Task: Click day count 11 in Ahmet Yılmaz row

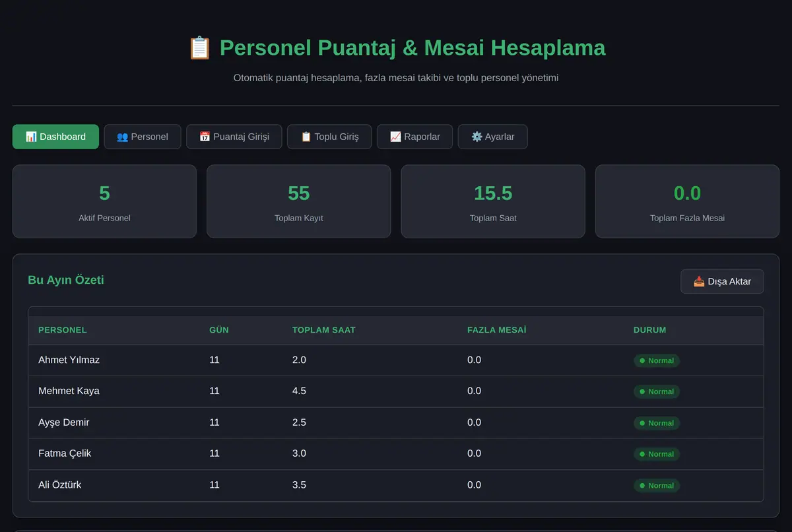Action: coord(214,360)
